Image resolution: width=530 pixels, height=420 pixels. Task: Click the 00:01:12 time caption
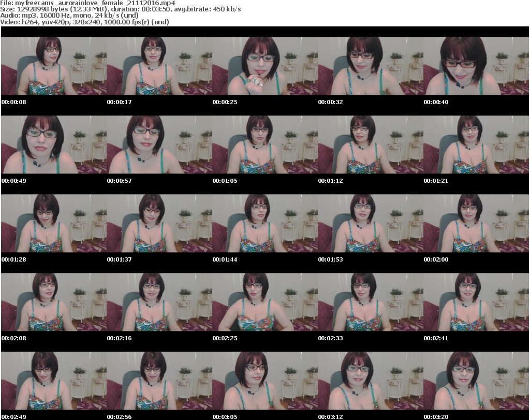(330, 181)
